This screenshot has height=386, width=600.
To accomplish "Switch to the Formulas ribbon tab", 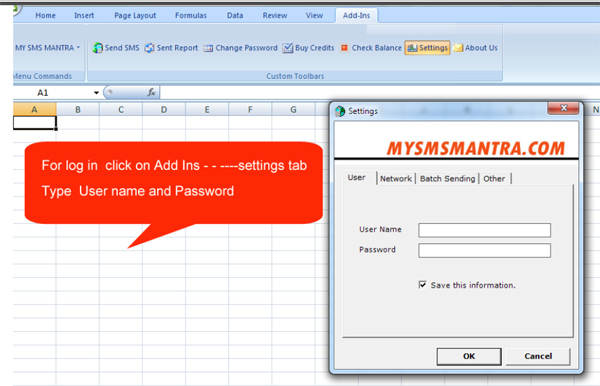I will pos(191,16).
